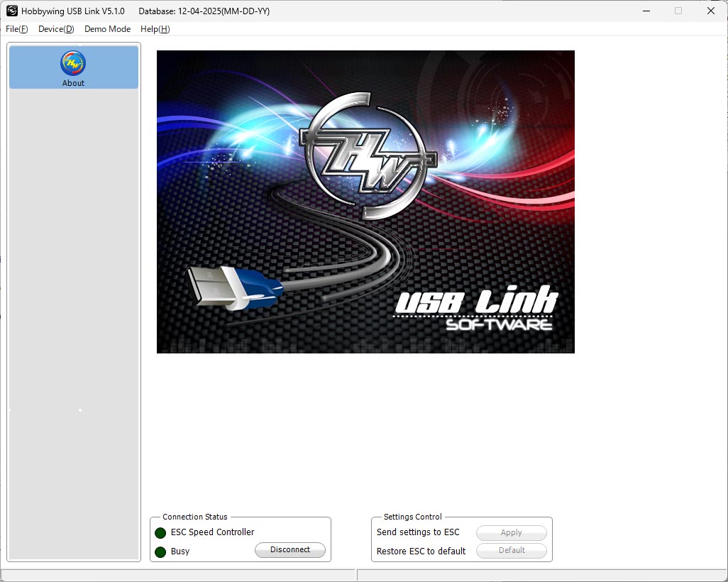Minimize the Hobbywing USB Link window
This screenshot has height=582, width=728.
pyautogui.click(x=646, y=11)
